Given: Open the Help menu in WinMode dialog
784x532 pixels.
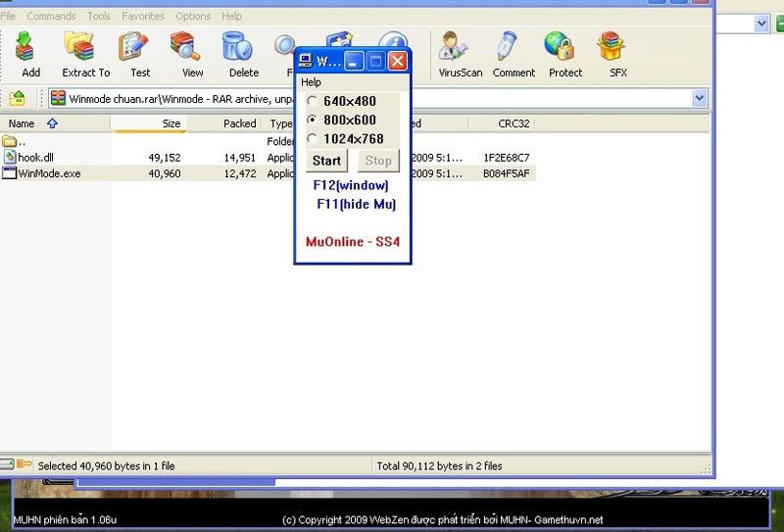Looking at the screenshot, I should coord(311,82).
